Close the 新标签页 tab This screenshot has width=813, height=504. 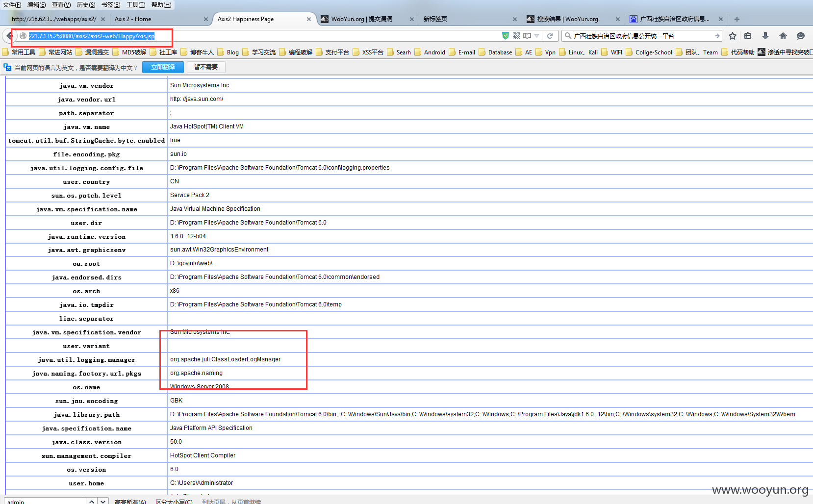[515, 19]
